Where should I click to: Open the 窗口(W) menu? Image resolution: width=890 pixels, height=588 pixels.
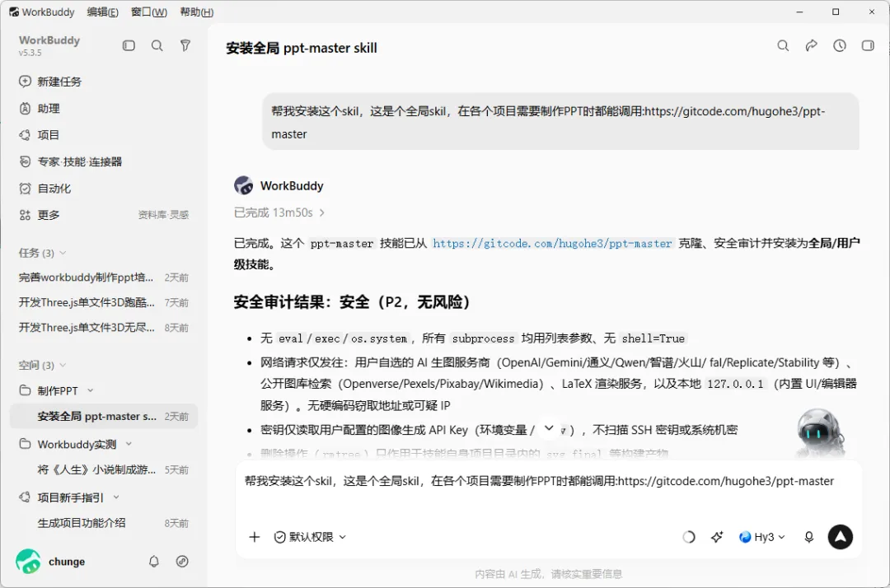pyautogui.click(x=148, y=12)
